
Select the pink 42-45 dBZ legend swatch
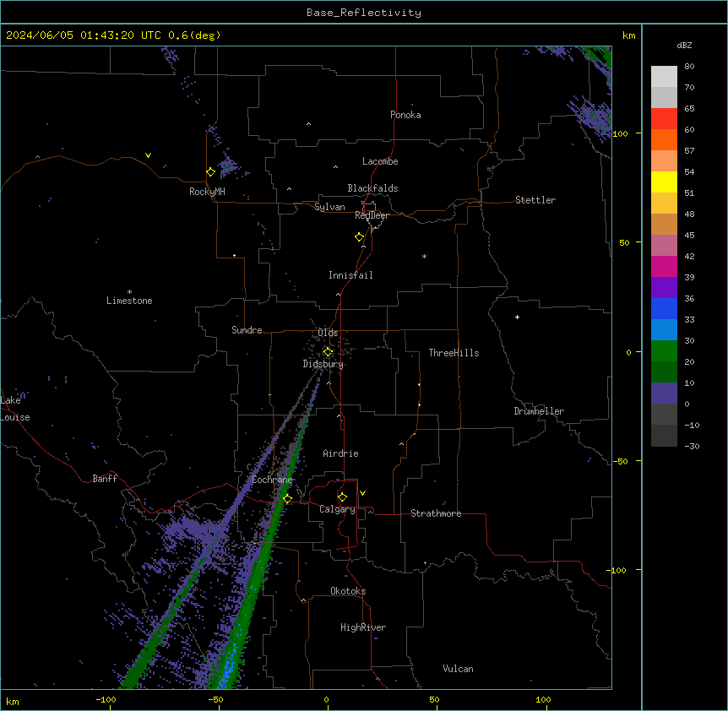coord(664,246)
